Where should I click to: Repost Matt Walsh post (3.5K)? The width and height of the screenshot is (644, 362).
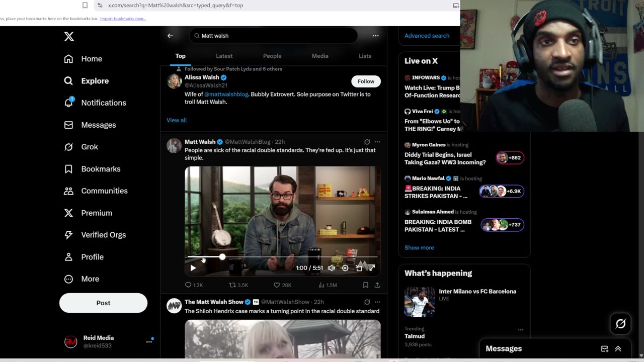click(x=238, y=285)
